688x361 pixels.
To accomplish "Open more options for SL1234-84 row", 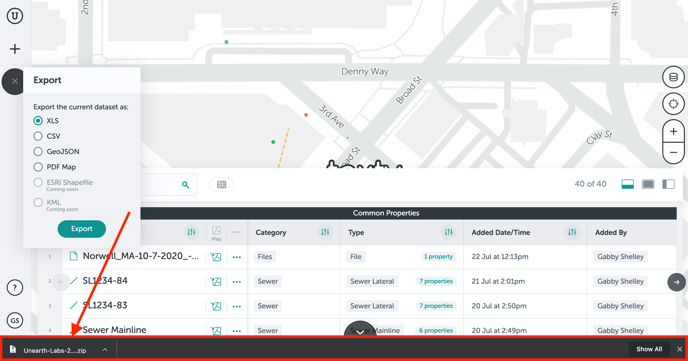I will click(236, 282).
